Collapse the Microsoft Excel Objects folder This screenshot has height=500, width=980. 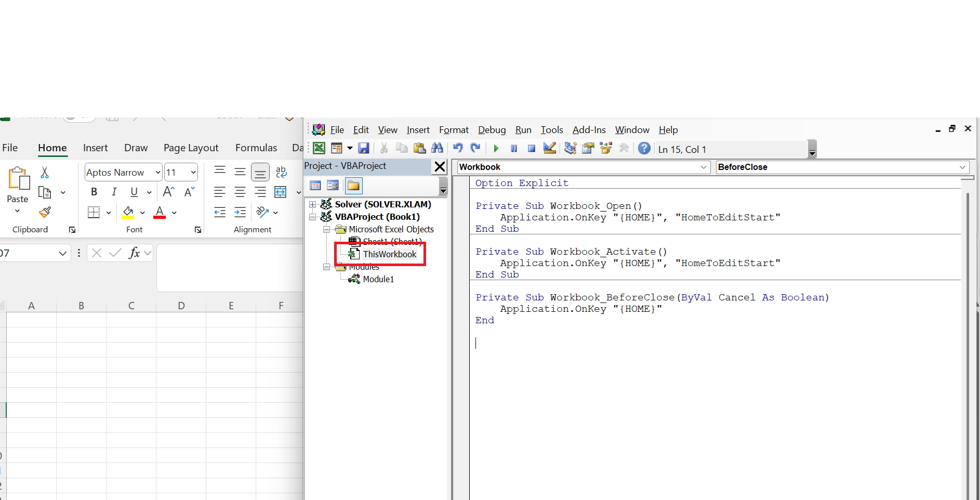tap(326, 229)
